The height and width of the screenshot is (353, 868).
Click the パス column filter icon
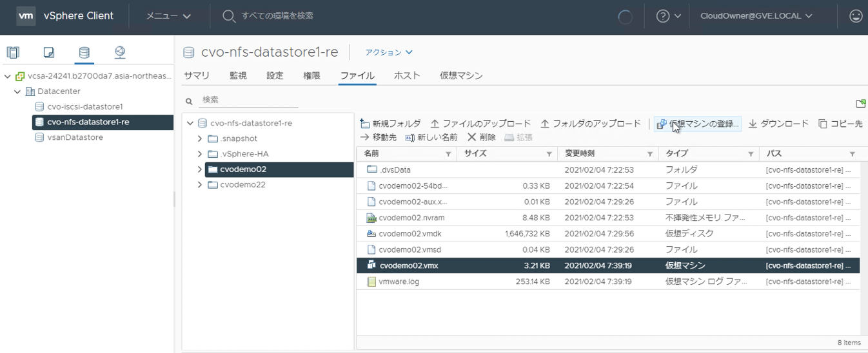coord(853,154)
